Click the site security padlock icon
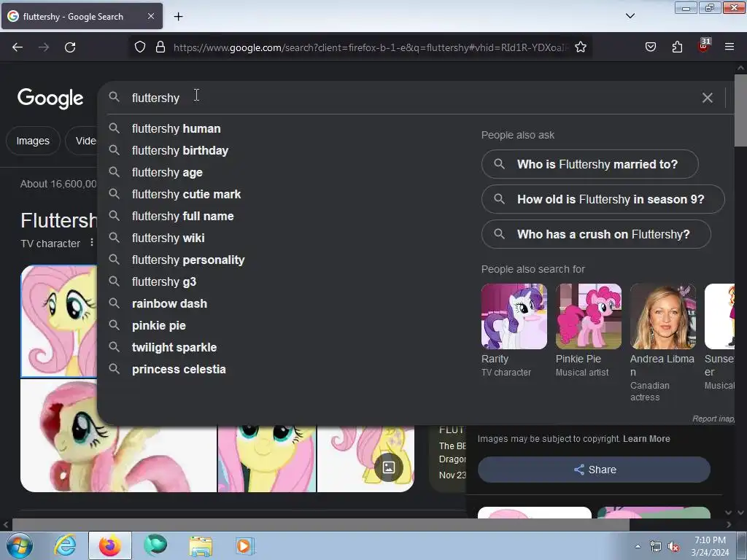This screenshot has height=560, width=747. tap(160, 47)
